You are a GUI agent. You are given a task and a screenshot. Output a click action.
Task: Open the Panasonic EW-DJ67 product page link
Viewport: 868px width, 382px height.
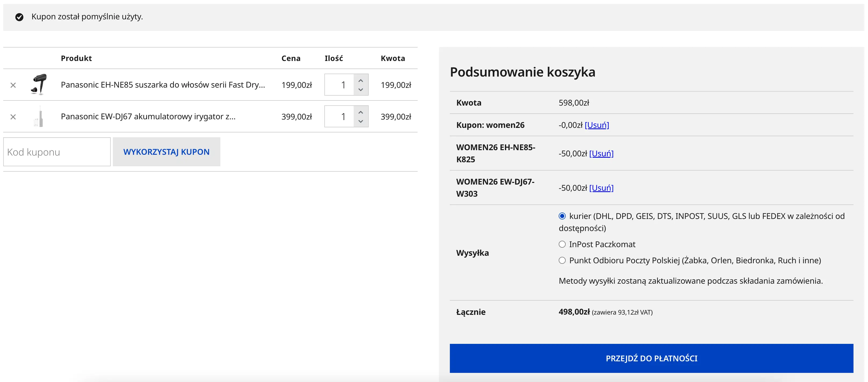(x=151, y=117)
